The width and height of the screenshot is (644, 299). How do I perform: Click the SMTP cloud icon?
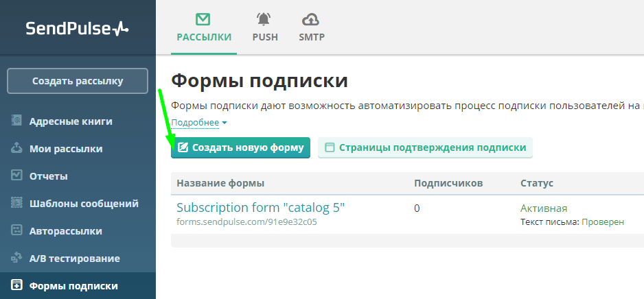click(x=311, y=19)
